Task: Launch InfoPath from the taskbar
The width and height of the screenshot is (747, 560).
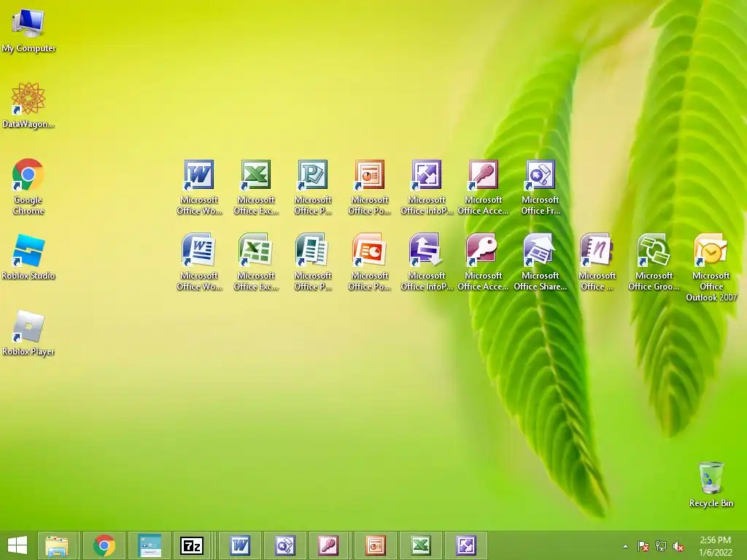Action: (465, 545)
